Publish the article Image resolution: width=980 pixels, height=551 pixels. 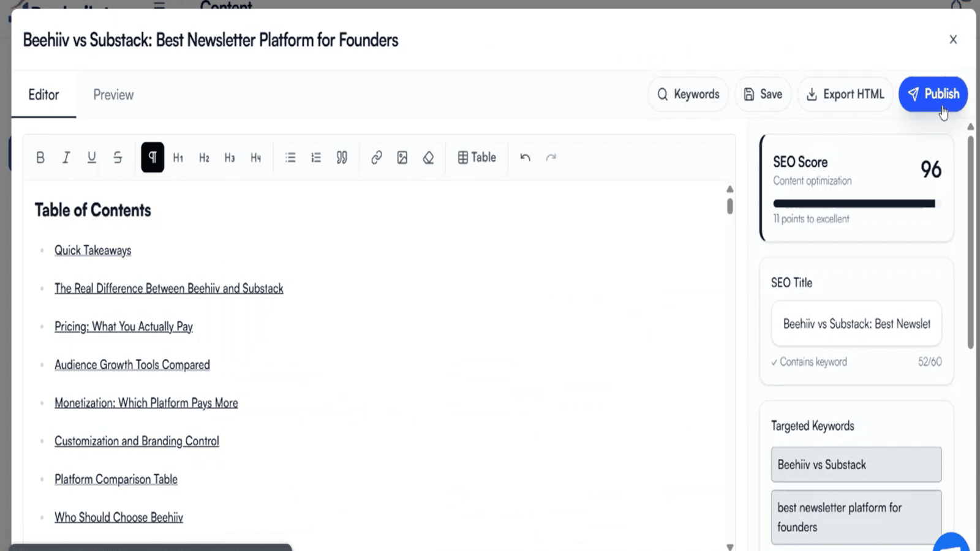click(x=933, y=94)
